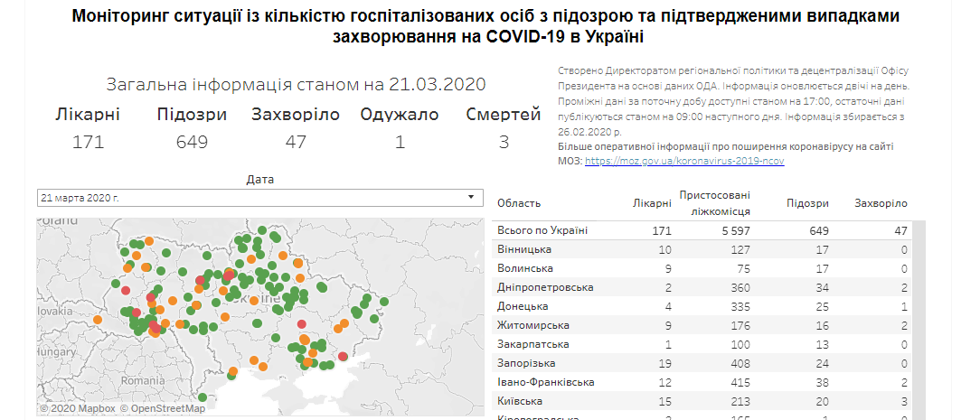Open the OpenStreetMap attribution link
This screenshot has height=420, width=980.
(x=168, y=409)
